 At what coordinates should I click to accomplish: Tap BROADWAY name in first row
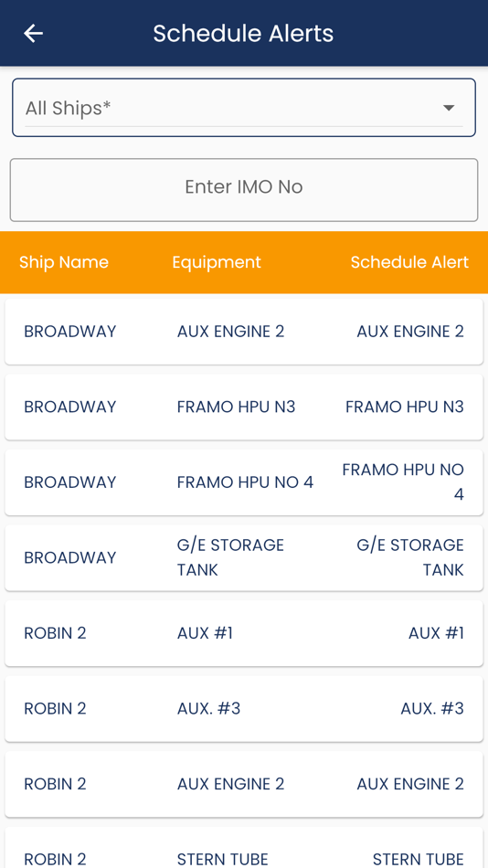(x=69, y=332)
